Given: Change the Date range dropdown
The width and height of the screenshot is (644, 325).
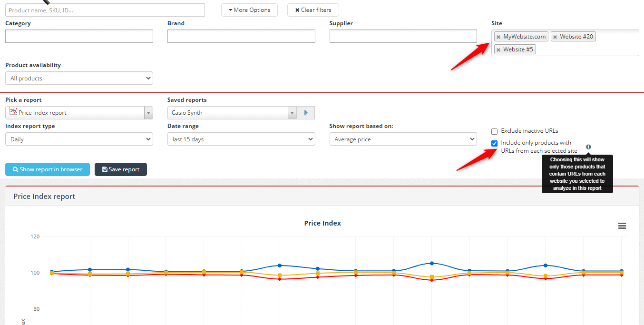Looking at the screenshot, I should tap(241, 139).
